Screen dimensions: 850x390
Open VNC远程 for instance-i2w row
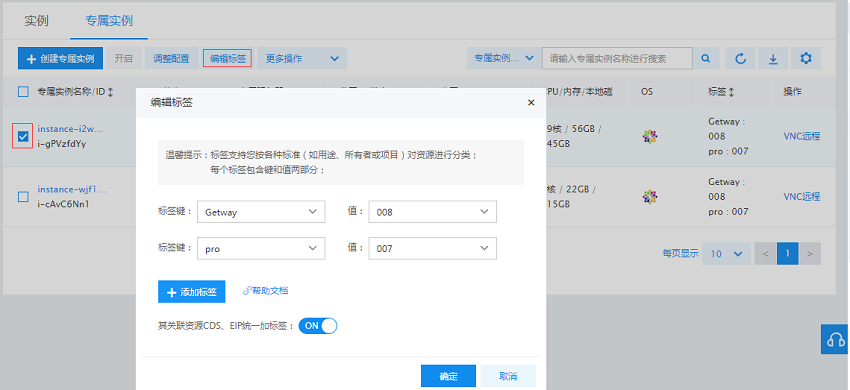click(x=802, y=136)
